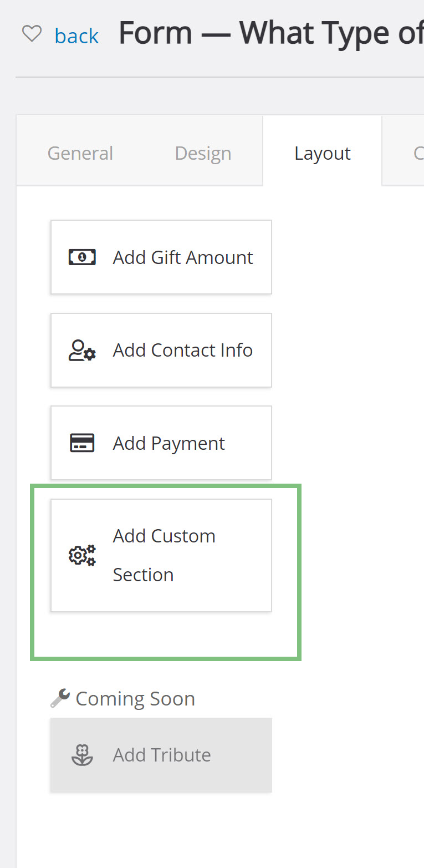The height and width of the screenshot is (868, 424).
Task: Go back using the back link
Action: click(x=76, y=36)
